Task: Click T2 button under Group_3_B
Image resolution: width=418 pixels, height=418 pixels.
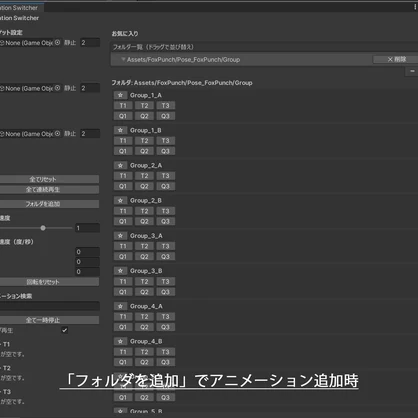Action: 144,281
